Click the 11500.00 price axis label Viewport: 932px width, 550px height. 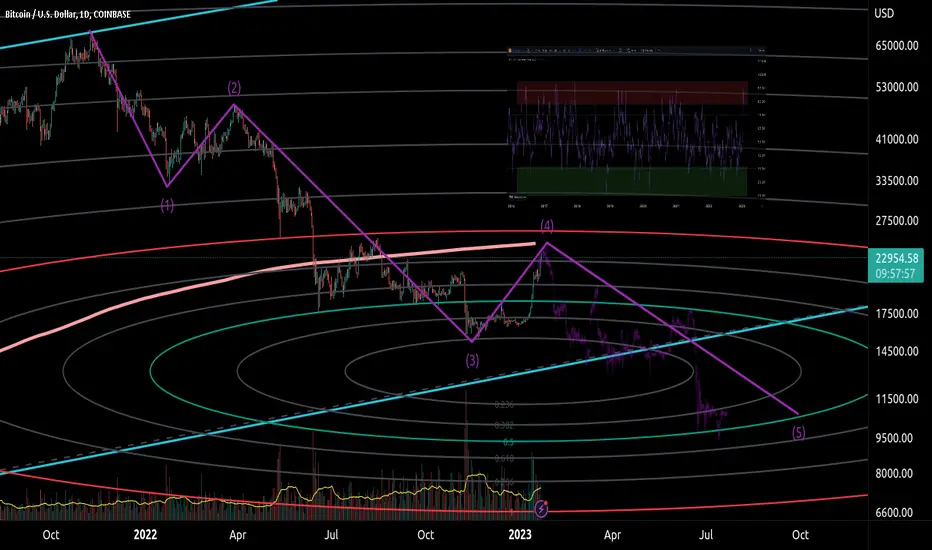(x=897, y=399)
